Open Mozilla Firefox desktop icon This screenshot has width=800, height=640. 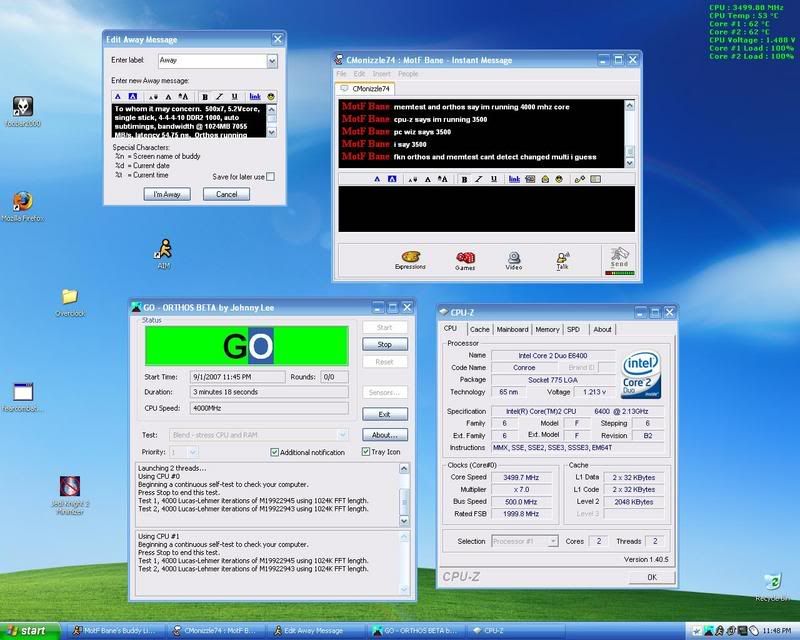(22, 207)
